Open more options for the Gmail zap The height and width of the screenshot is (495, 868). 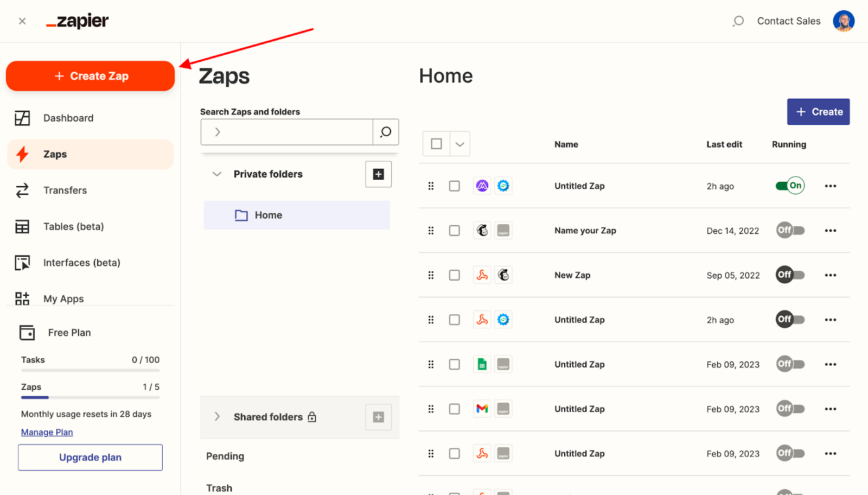831,409
